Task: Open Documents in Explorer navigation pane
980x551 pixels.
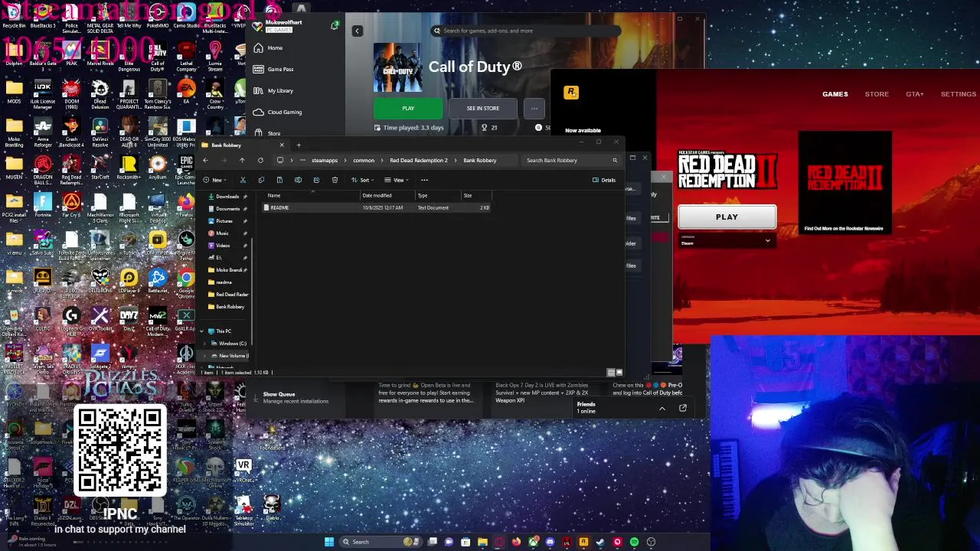Action: point(227,208)
